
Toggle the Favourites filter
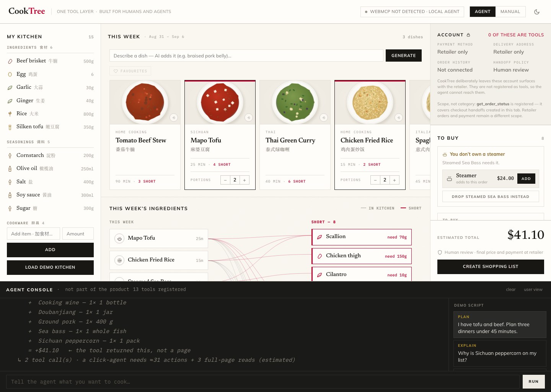tap(130, 71)
